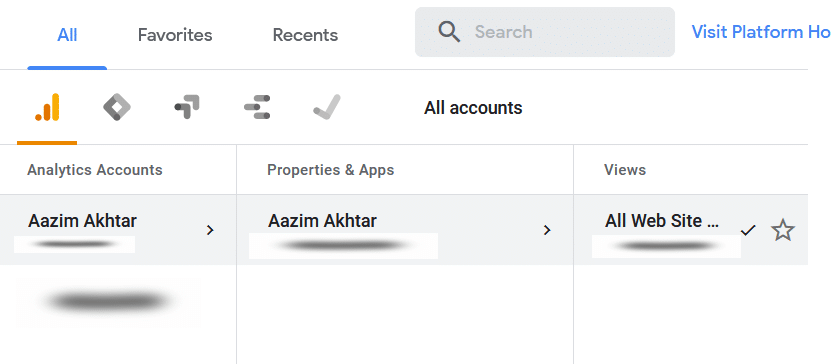Expand the Aazim Akhtar account chevron
Viewport: 831px width, 364px height.
[210, 230]
